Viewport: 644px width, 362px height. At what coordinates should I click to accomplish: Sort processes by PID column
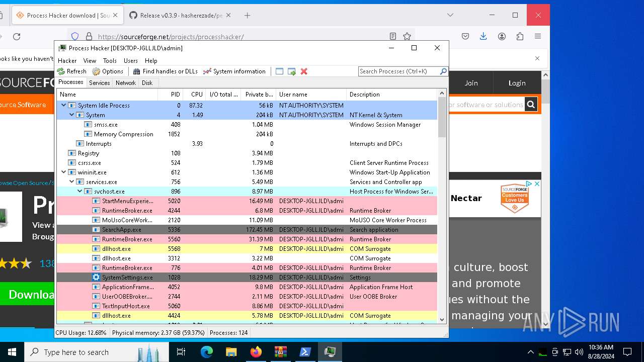point(170,95)
